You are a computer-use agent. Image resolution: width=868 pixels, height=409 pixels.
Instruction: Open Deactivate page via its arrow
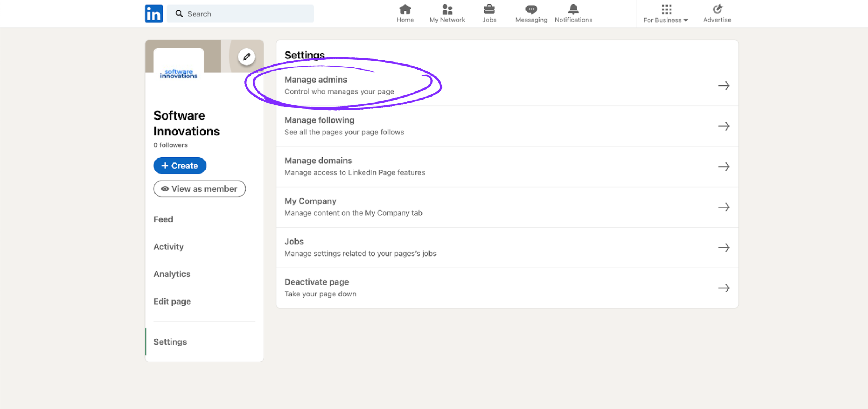[724, 288]
